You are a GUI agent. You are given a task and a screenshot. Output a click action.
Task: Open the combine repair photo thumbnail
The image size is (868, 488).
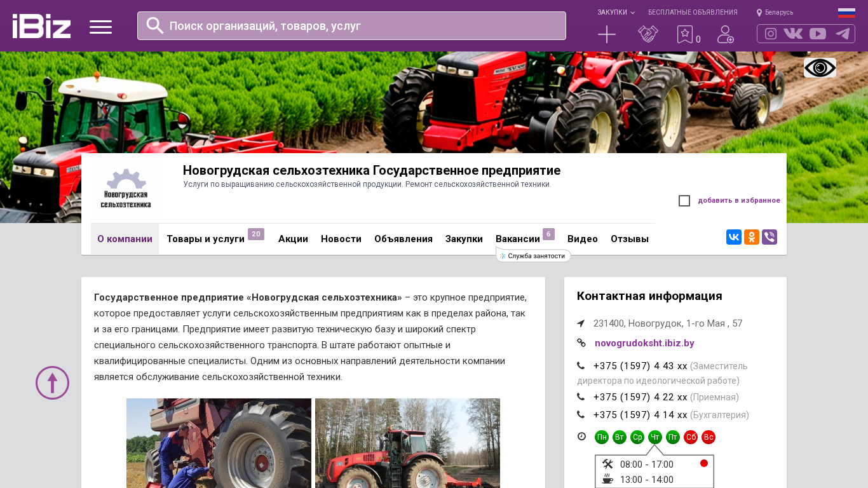tap(219, 443)
